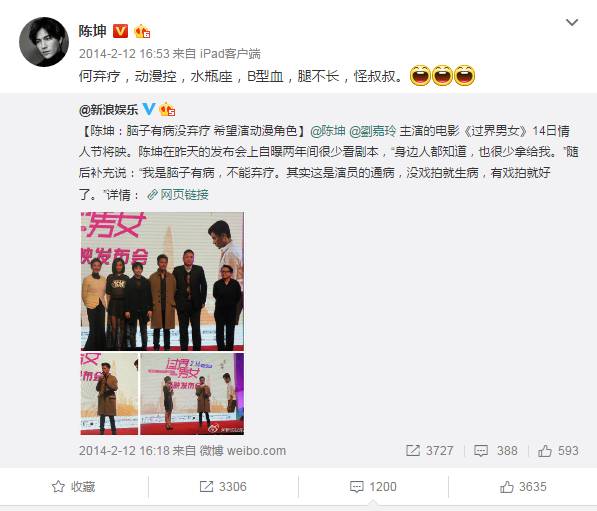Viewport: 597px width, 511px height.
Task: Click the orange V verified badge
Action: click(x=120, y=31)
